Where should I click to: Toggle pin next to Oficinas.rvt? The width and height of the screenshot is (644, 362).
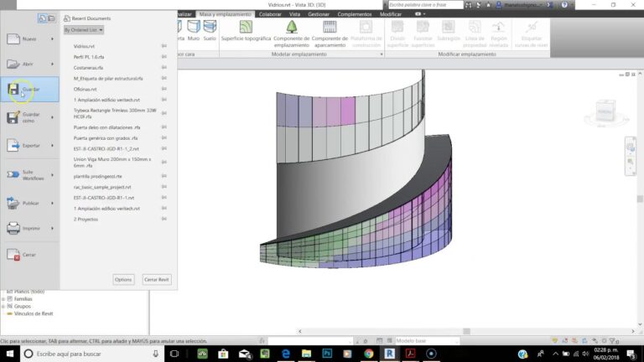coord(164,89)
